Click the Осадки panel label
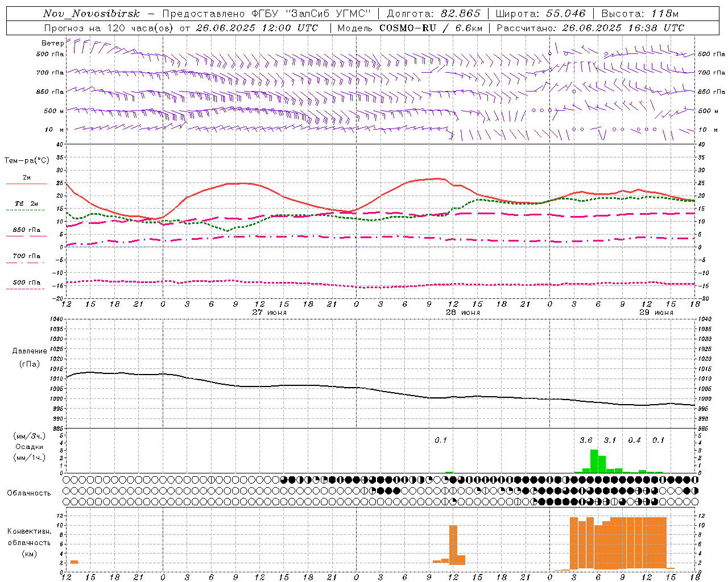The width and height of the screenshot is (728, 582). coord(30,447)
